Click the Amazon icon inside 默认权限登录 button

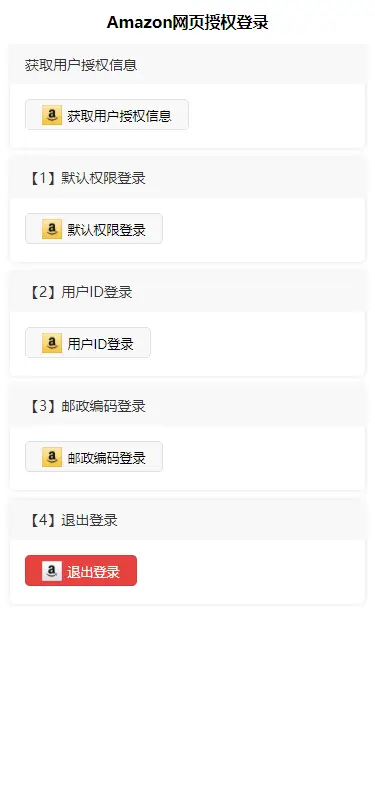(x=52, y=229)
